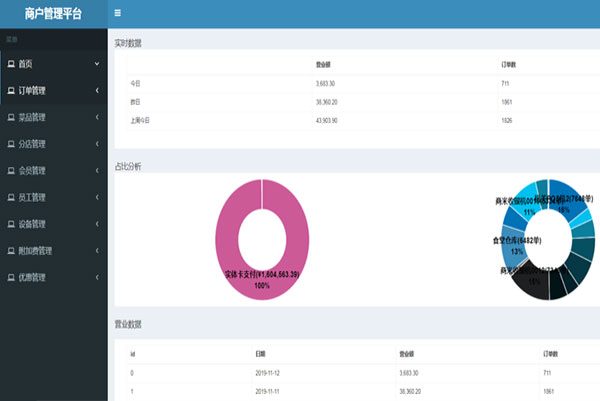Image resolution: width=600 pixels, height=401 pixels.
Task: Click the icon next to 员工管理
Action: [x=11, y=197]
